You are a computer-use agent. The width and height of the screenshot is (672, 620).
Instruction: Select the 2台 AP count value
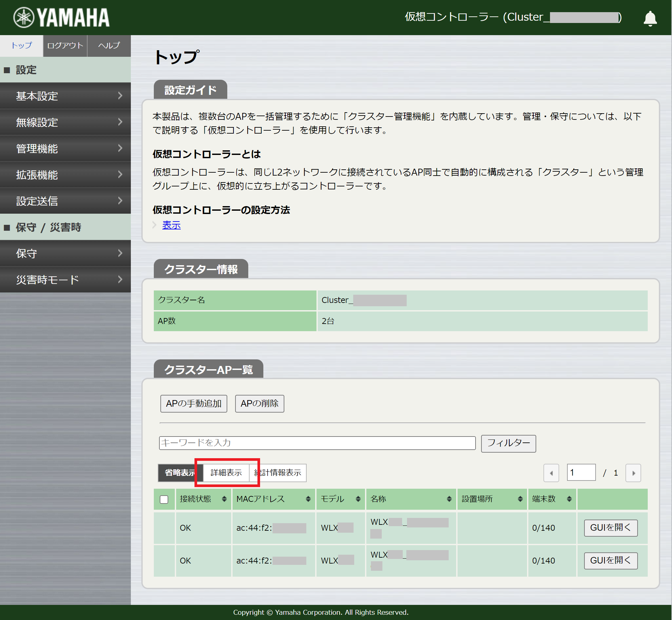pos(328,321)
